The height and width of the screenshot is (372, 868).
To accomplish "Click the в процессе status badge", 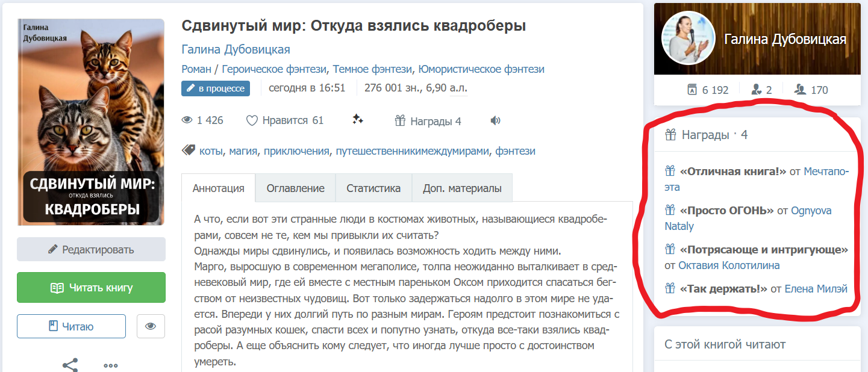I will click(216, 88).
